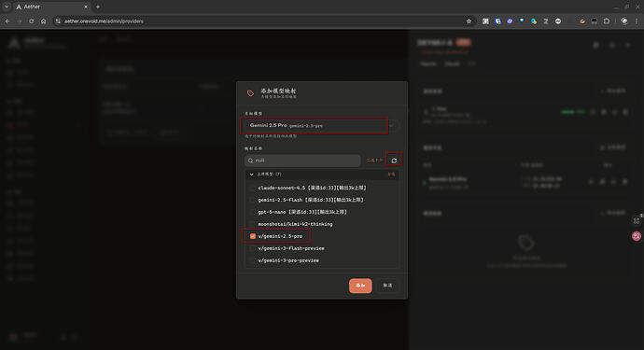Open the Chrome extensions puzzle menu
Screen dimensions: 644x350
(x=607, y=21)
